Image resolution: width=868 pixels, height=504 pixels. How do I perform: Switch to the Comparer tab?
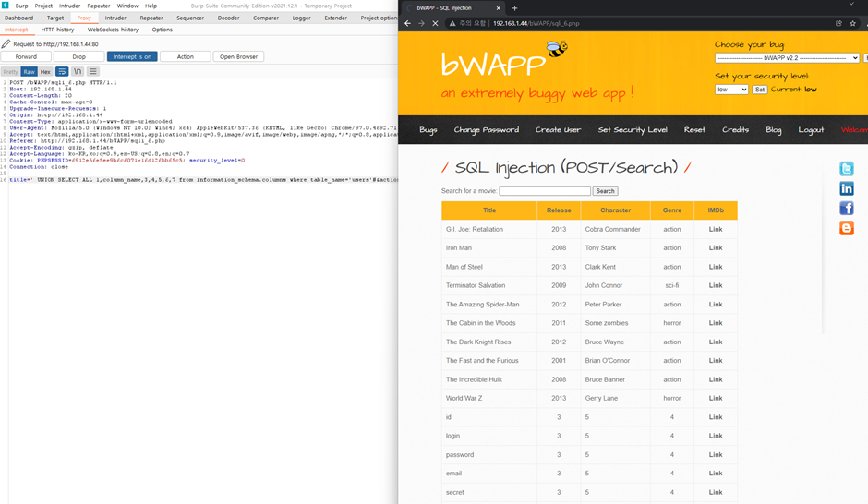[x=266, y=18]
